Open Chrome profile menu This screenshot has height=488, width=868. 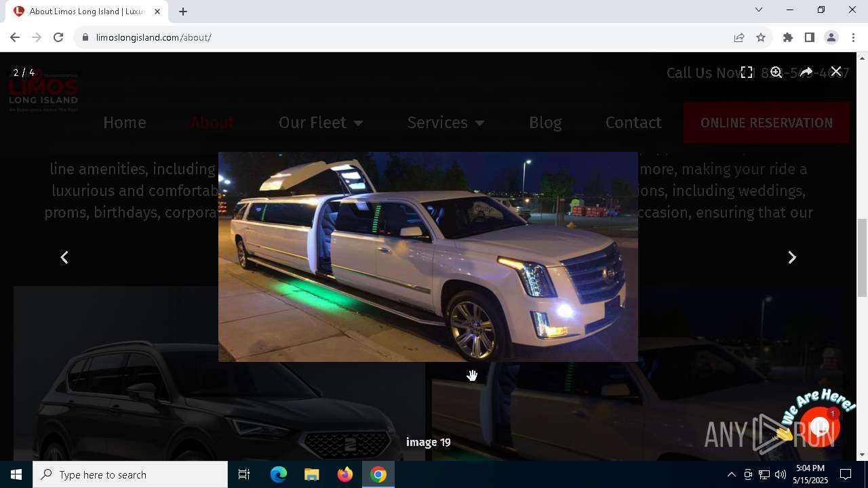click(x=831, y=37)
